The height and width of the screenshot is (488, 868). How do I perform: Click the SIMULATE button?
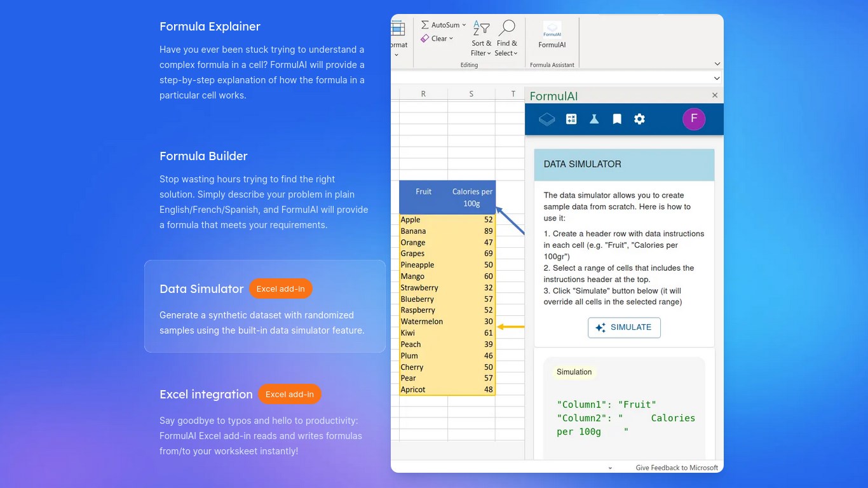[x=624, y=327]
